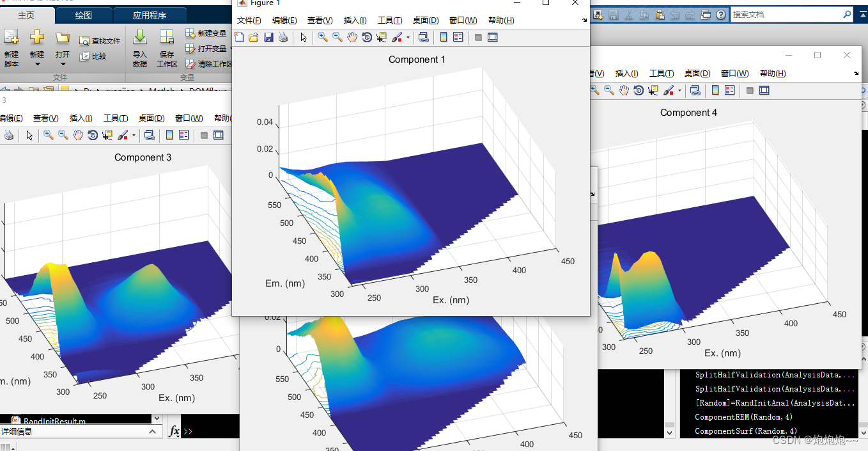Screen dimensions: 868x451
Task: Open 文件(F) menu in Figure 1
Action: (x=249, y=20)
